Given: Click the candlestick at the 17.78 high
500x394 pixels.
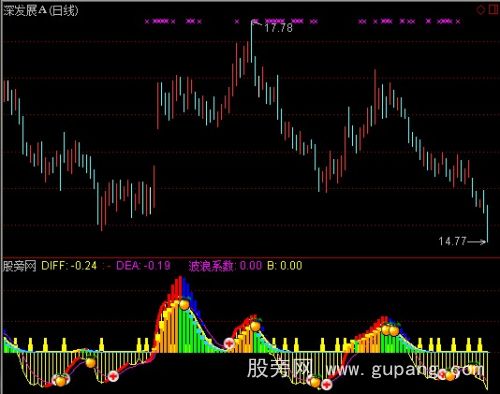Looking at the screenshot, I should tap(252, 42).
